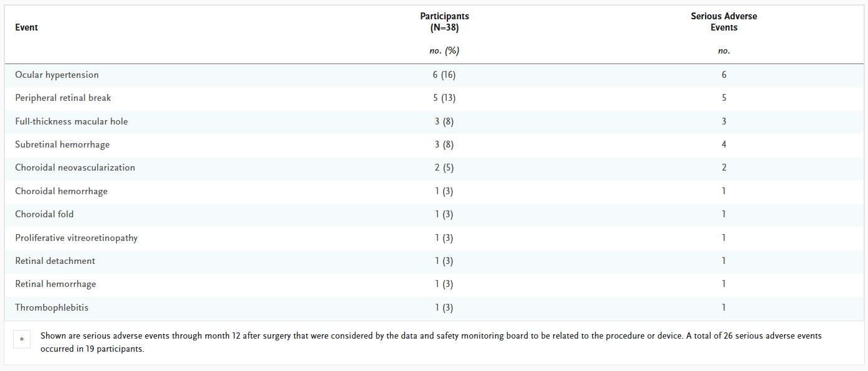
Task: Click the footnote asterisk marker box
Action: [x=22, y=340]
